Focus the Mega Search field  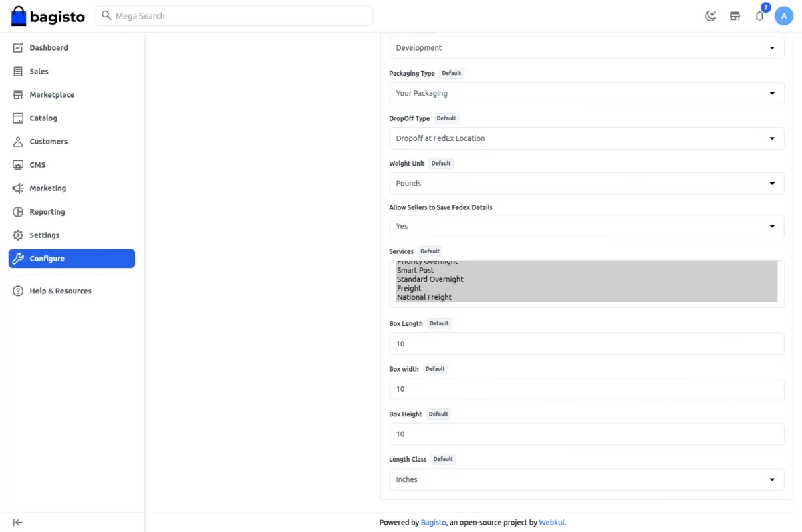pos(233,16)
